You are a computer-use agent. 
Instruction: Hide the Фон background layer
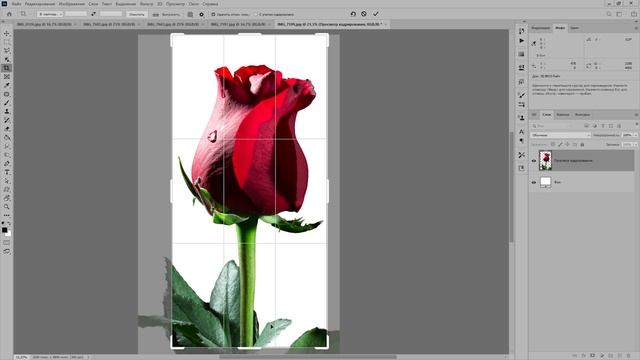click(x=534, y=182)
